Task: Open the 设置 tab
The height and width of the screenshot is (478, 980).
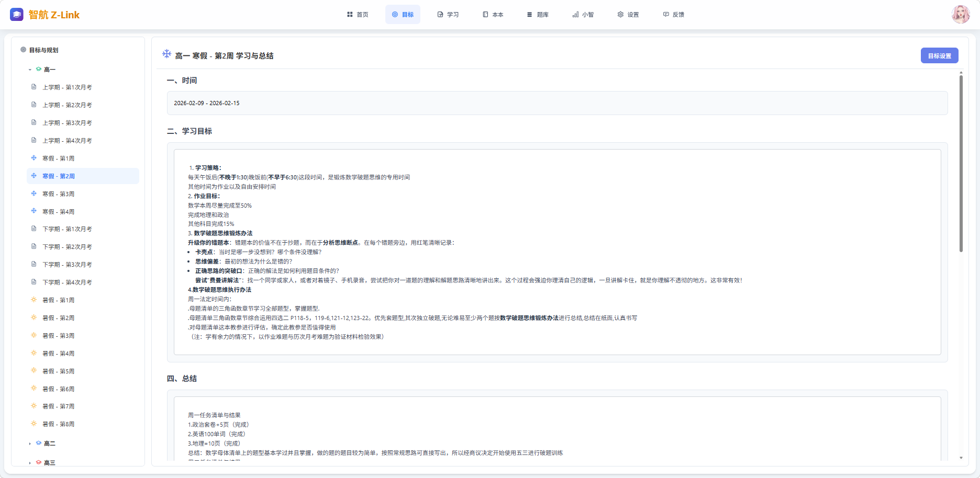Action: pos(628,15)
